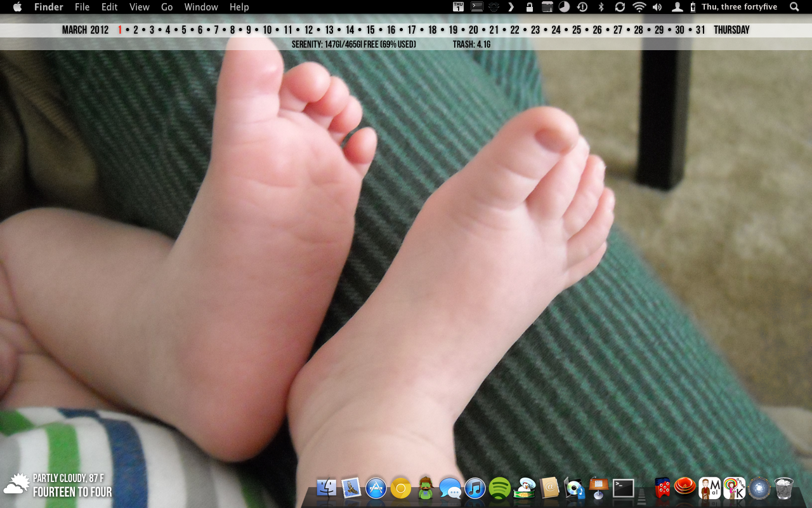Screen dimensions: 812x508
Task: Open Spotlight search magnifier
Action: tap(794, 7)
